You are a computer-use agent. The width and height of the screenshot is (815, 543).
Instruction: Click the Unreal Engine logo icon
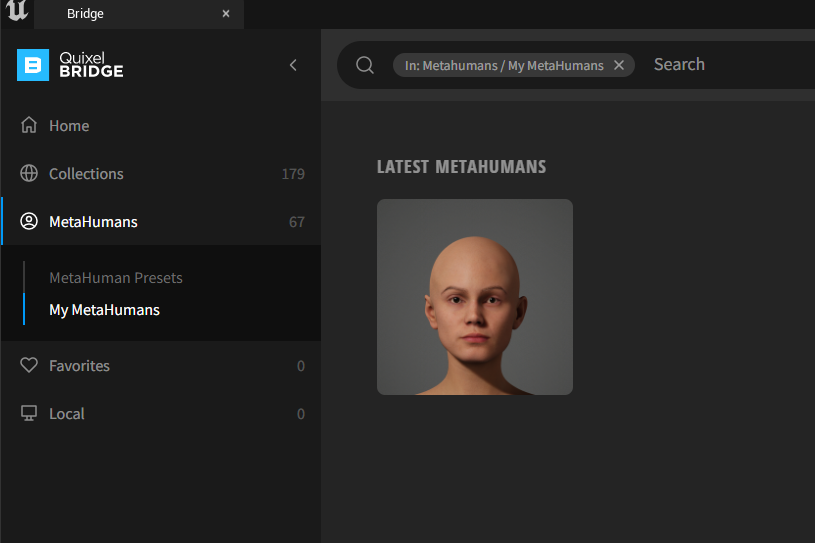[17, 12]
